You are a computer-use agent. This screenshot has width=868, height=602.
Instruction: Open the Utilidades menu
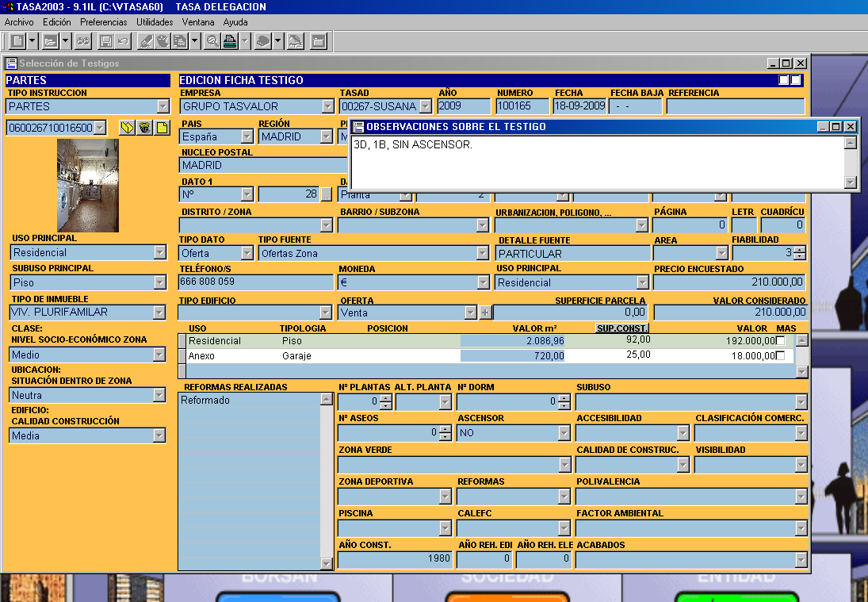point(154,22)
